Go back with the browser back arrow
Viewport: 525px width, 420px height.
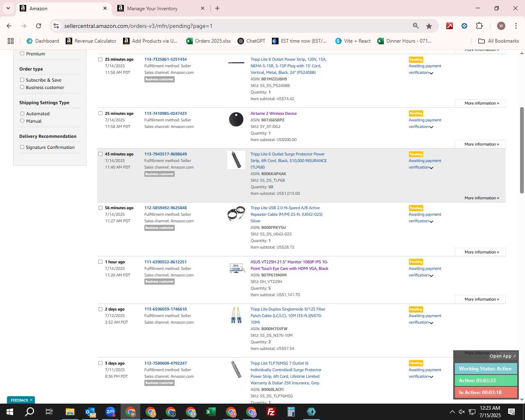pos(9,26)
